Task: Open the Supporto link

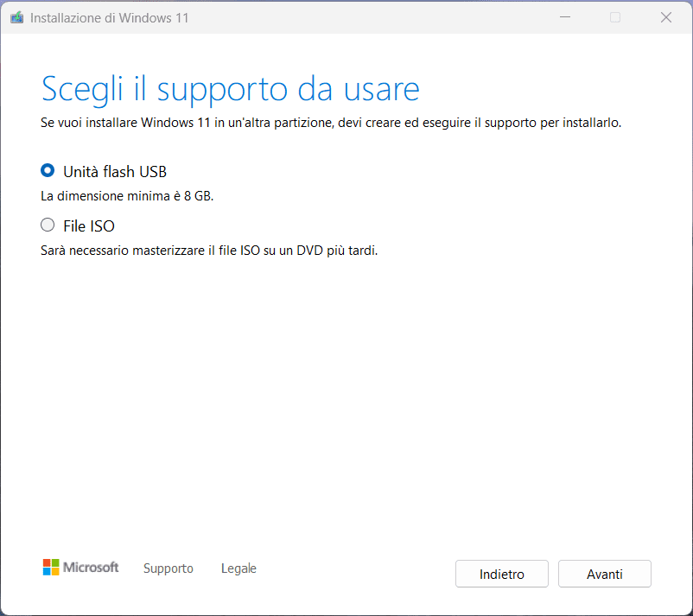Action: 168,568
